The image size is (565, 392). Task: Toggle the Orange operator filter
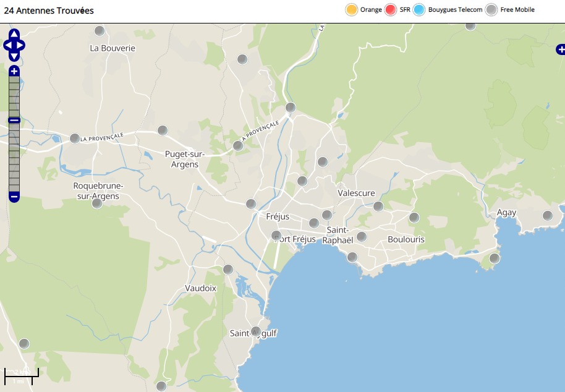(x=351, y=10)
